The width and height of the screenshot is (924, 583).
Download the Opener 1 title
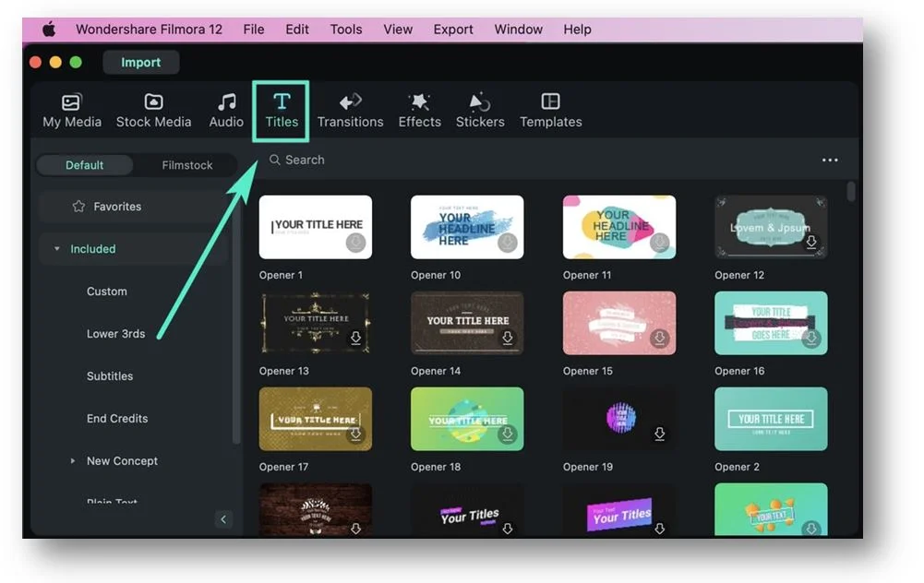355,242
